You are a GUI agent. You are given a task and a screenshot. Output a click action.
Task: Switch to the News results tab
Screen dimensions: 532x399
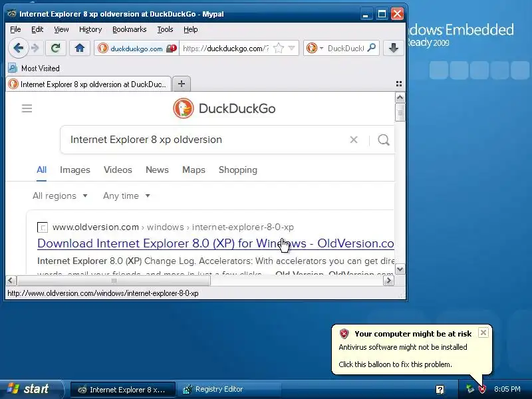point(157,170)
